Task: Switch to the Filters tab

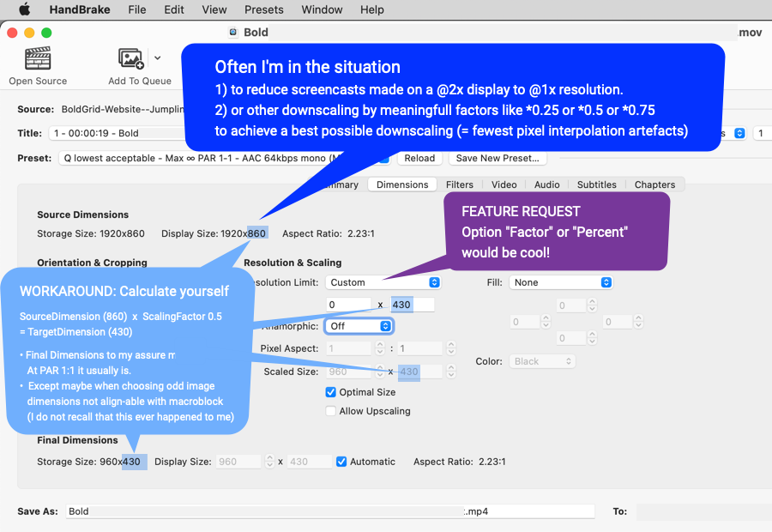Action: pyautogui.click(x=460, y=184)
